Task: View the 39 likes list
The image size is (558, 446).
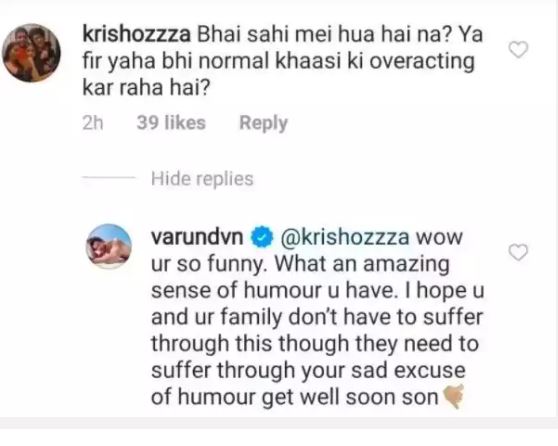Action: (171, 122)
